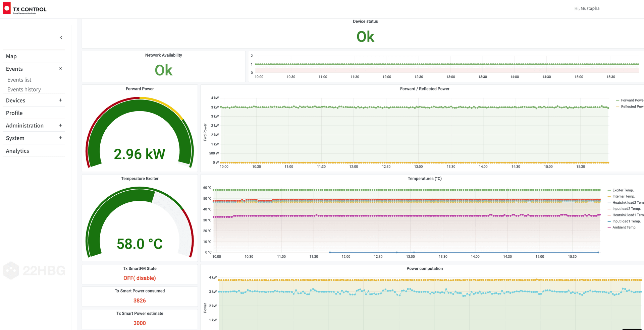Open the Events list
The image size is (644, 330).
click(19, 80)
